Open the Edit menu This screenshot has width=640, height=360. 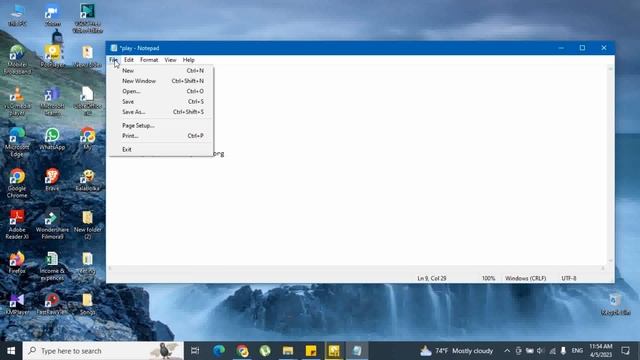tap(129, 60)
